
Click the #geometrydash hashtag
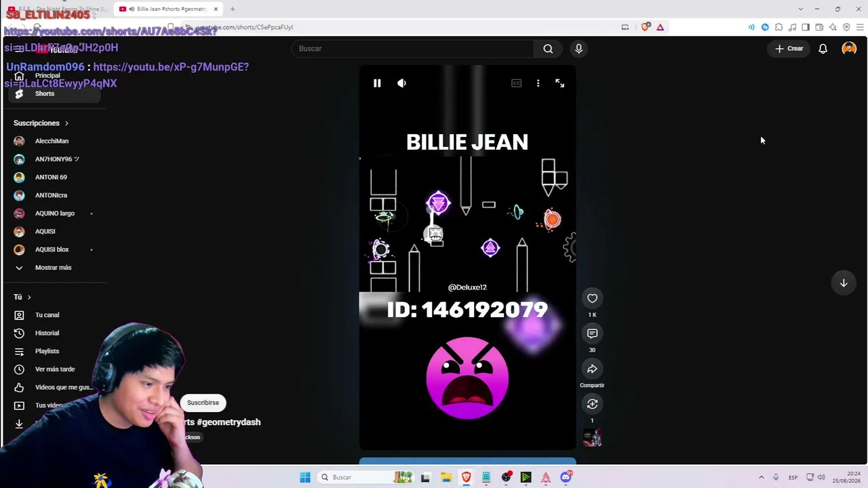pyautogui.click(x=229, y=422)
